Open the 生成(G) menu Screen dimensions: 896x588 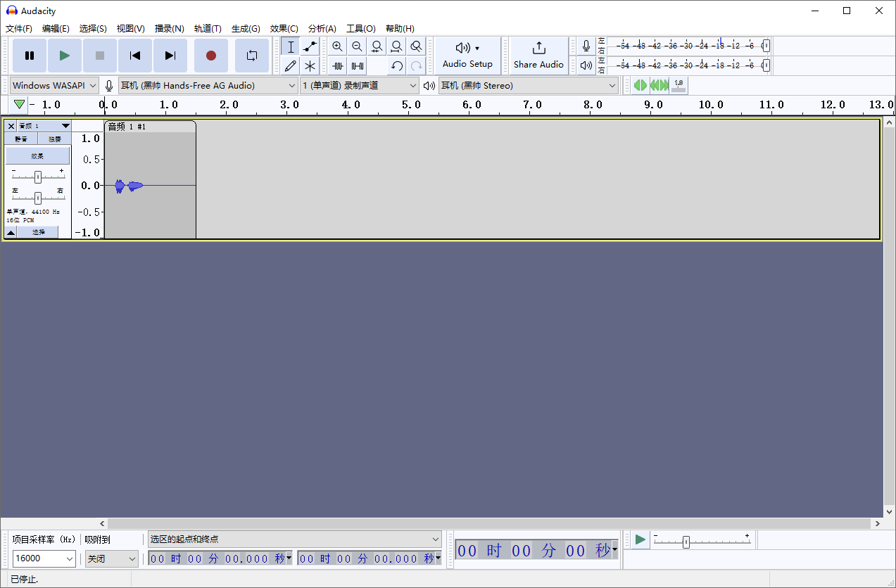tap(246, 29)
